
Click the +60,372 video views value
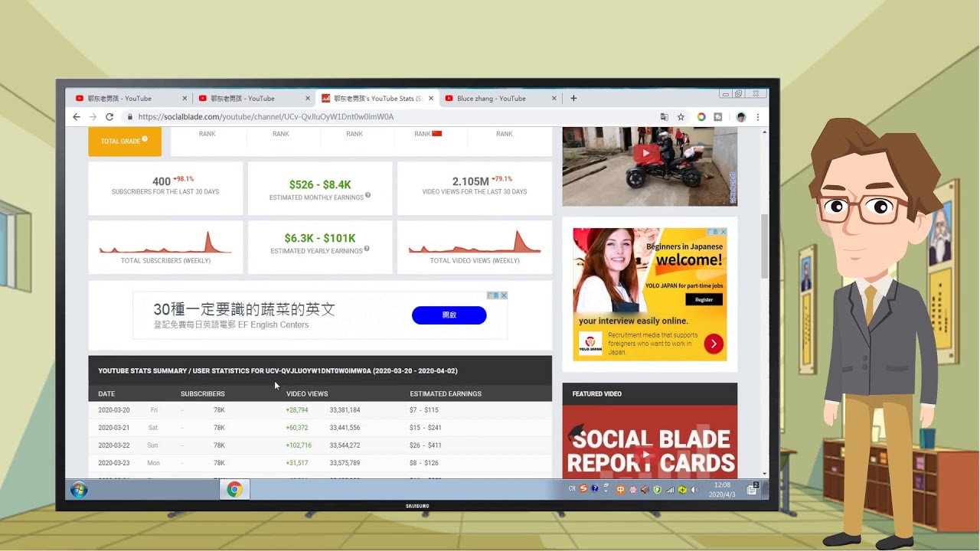pyautogui.click(x=297, y=428)
